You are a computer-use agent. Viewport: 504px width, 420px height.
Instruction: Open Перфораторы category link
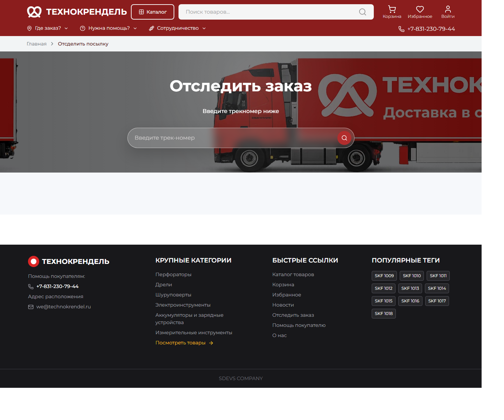(173, 274)
